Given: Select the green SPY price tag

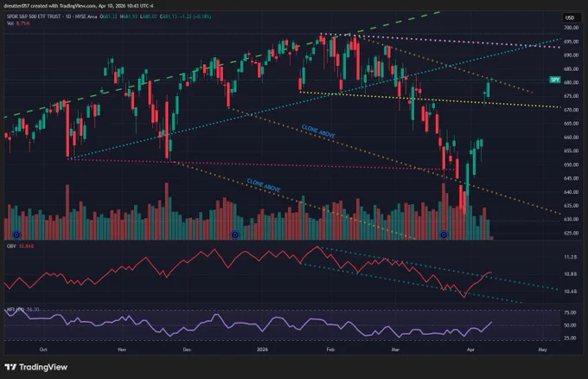Looking at the screenshot, I should click(554, 80).
